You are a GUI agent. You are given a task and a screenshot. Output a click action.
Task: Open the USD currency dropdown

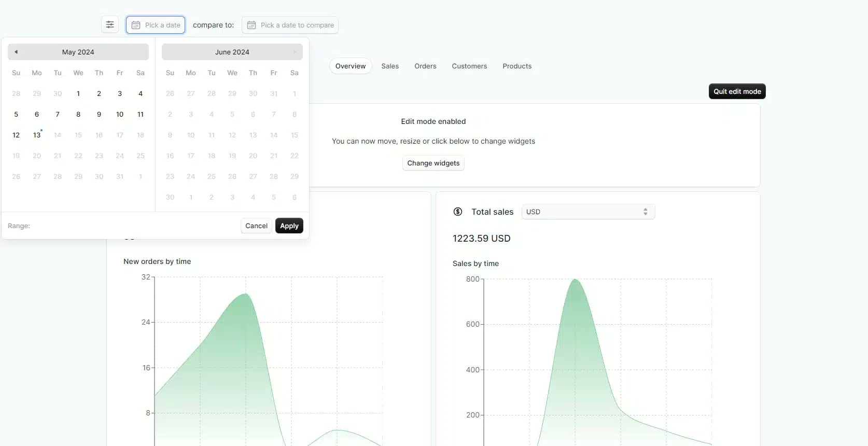pos(588,212)
